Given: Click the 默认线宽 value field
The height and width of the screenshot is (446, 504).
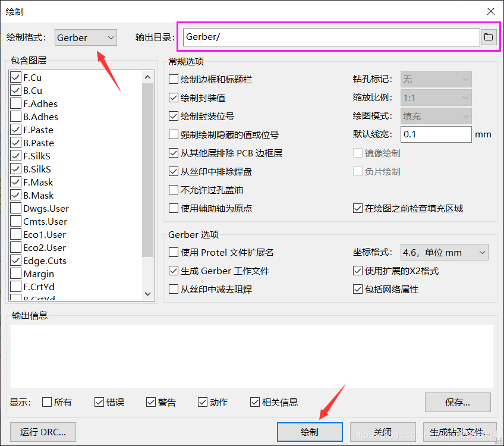Looking at the screenshot, I should pyautogui.click(x=436, y=134).
